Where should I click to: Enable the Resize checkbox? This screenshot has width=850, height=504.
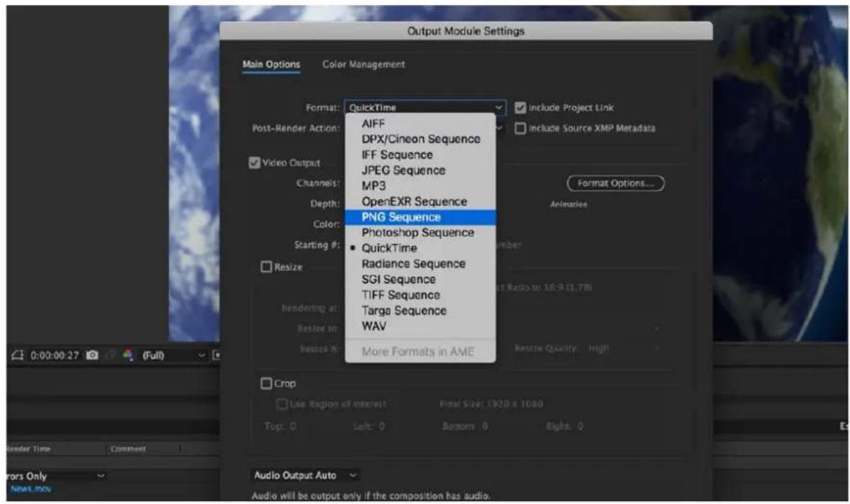(266, 267)
